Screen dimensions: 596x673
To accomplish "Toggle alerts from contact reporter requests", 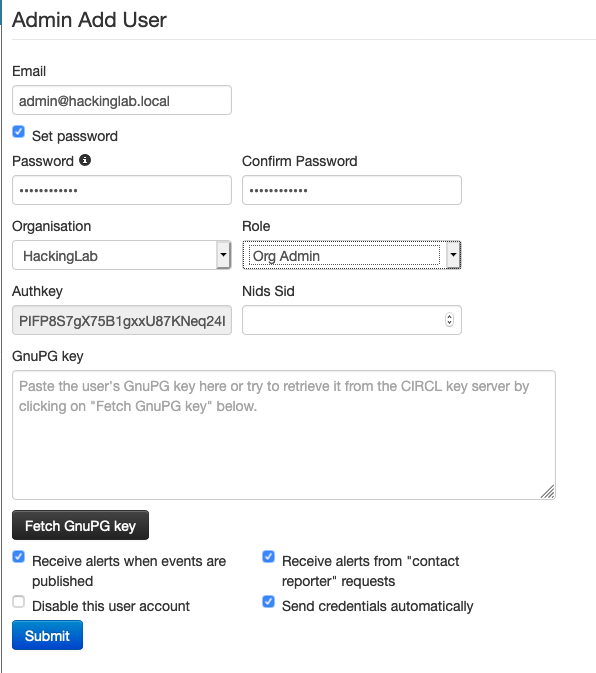I will click(x=269, y=557).
